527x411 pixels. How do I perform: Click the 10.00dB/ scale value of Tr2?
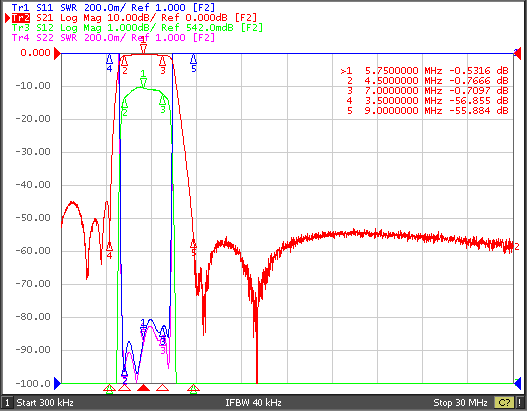(x=131, y=17)
